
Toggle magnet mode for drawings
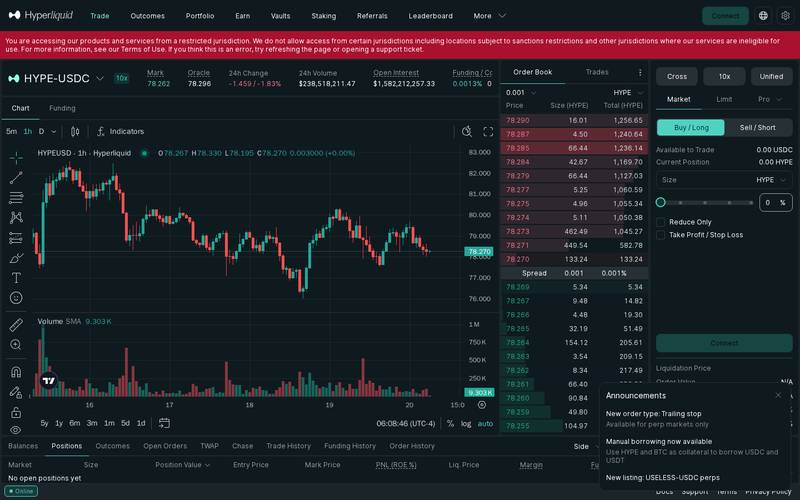tap(16, 371)
